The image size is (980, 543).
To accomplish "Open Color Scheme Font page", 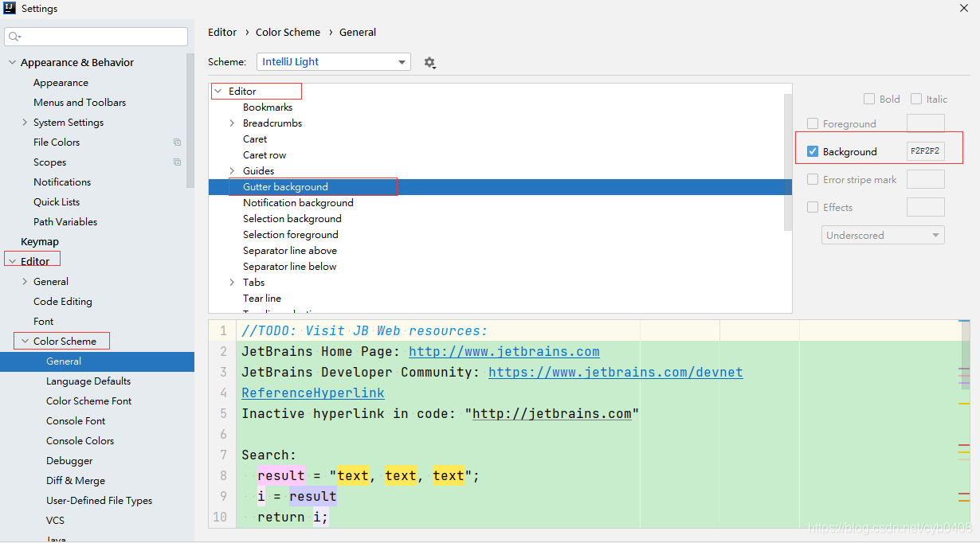I will 89,401.
